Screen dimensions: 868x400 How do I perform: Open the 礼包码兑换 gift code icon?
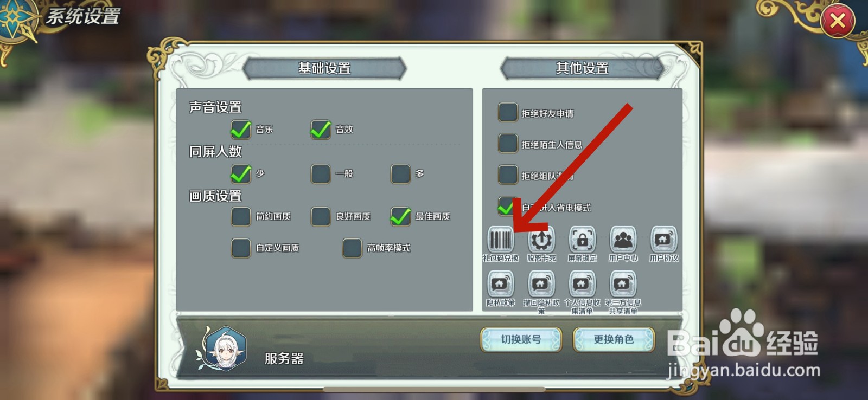point(500,240)
